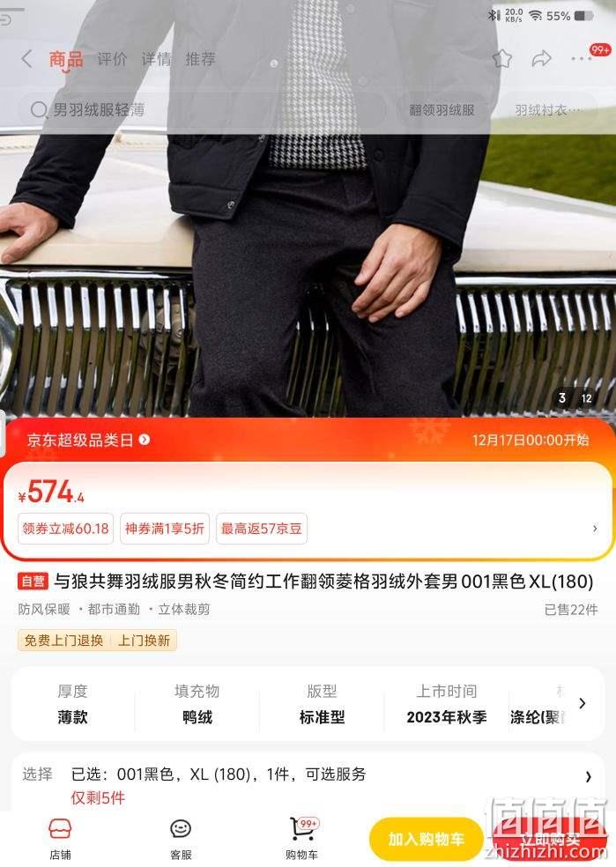
Task: Select the 翻领羽绒服 search suggestion
Action: tap(442, 110)
